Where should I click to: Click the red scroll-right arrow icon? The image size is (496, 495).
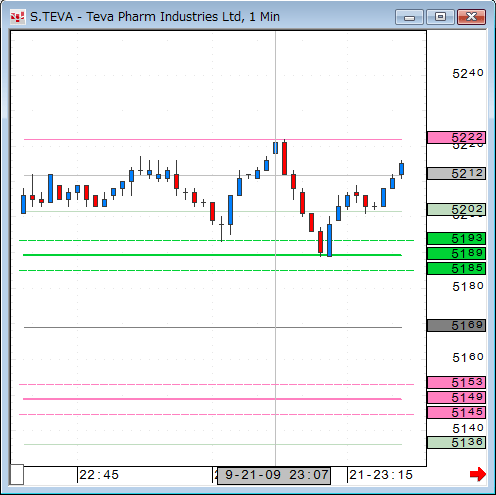(x=478, y=474)
